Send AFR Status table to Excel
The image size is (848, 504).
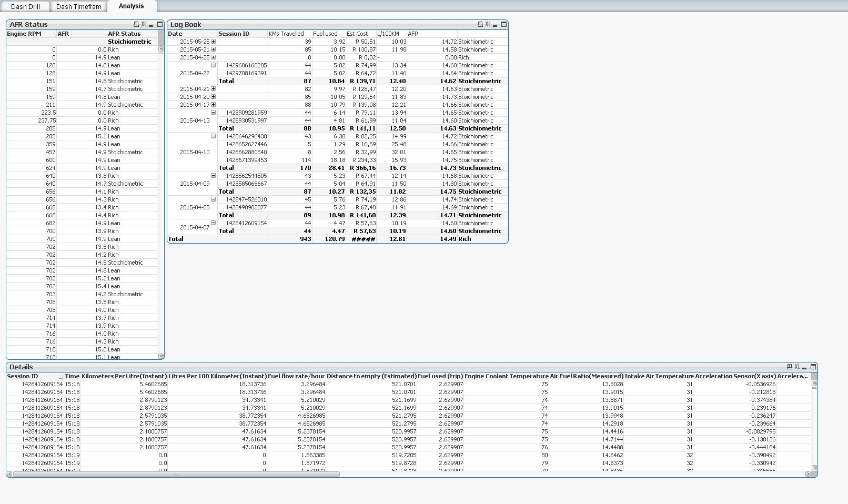(144, 25)
